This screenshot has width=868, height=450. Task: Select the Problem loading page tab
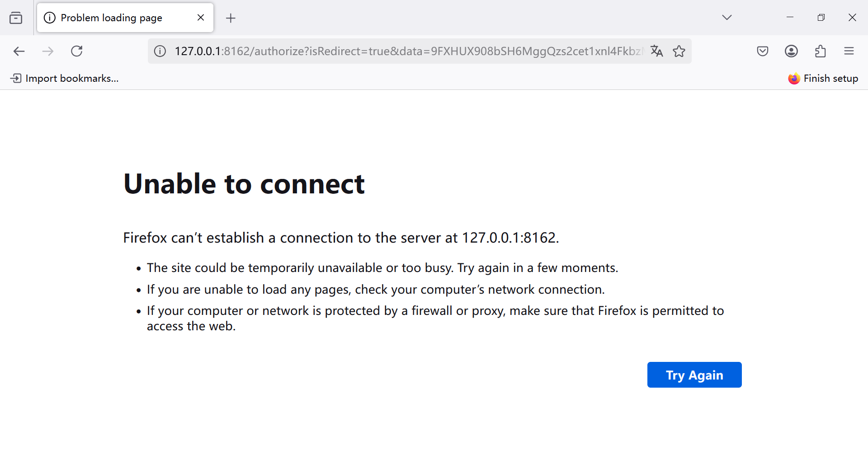coord(111,18)
